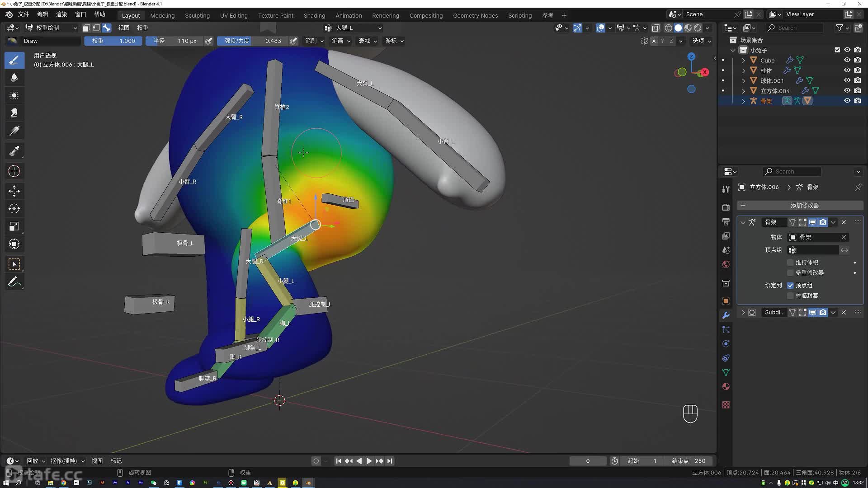Open the Modifiers properties tab
The image size is (868, 488).
click(x=726, y=315)
